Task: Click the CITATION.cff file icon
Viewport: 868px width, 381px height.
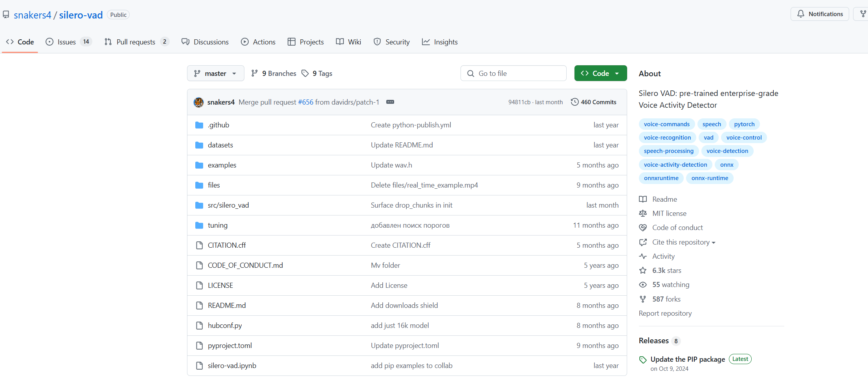Action: point(199,245)
